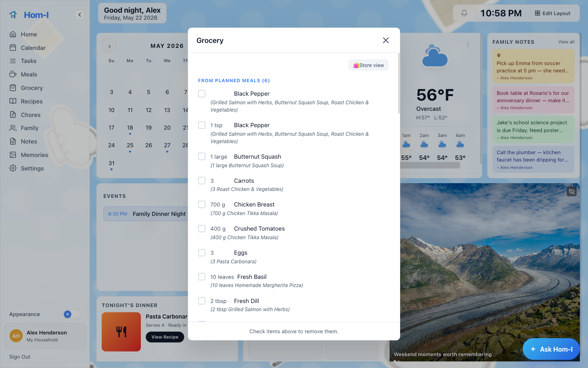Click the Notes document icon
588x368 pixels.
[x=13, y=141]
